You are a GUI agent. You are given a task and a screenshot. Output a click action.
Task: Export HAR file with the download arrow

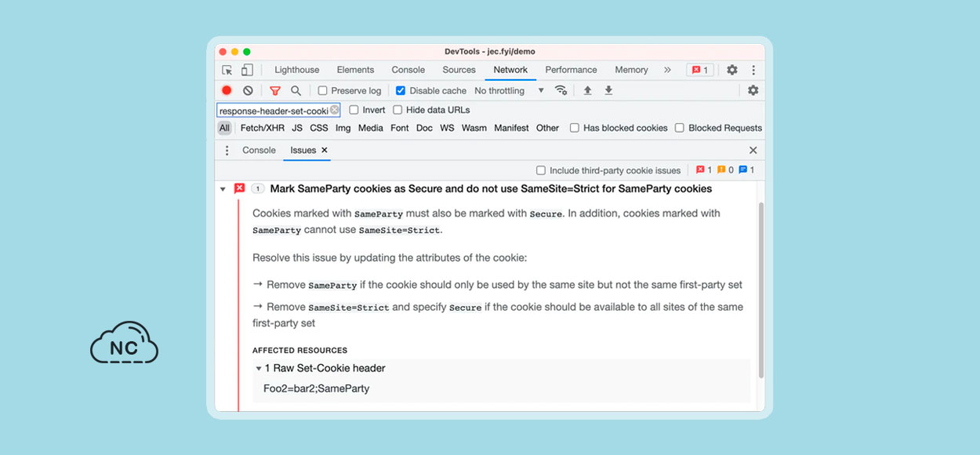click(608, 90)
